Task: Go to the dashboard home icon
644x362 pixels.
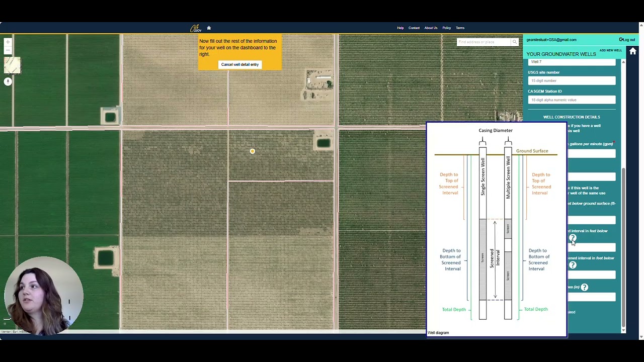Action: (633, 51)
